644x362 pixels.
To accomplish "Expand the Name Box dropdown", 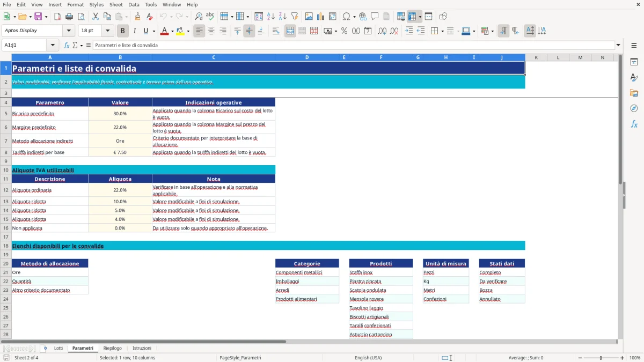I will tap(53, 45).
